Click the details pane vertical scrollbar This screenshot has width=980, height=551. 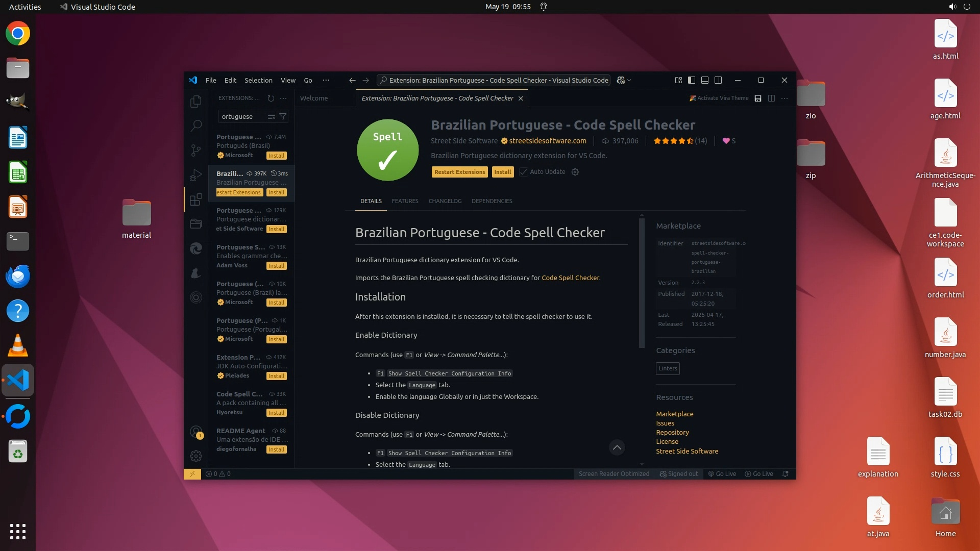coord(642,284)
